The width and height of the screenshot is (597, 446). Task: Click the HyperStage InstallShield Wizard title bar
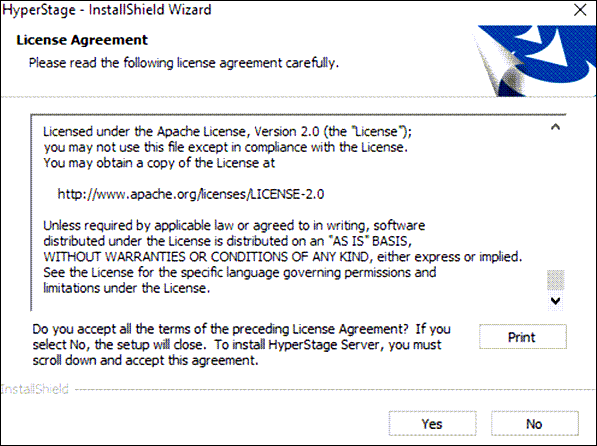(286, 10)
